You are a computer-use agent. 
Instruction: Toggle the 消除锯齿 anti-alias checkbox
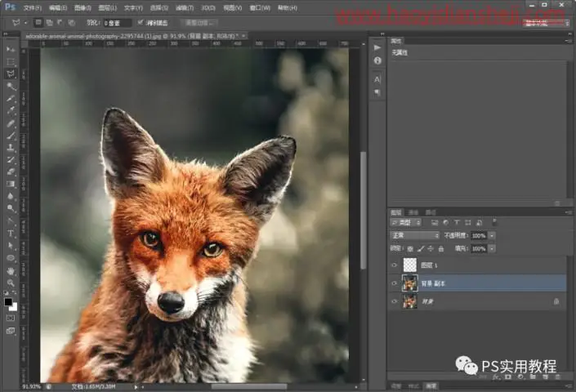coord(141,22)
